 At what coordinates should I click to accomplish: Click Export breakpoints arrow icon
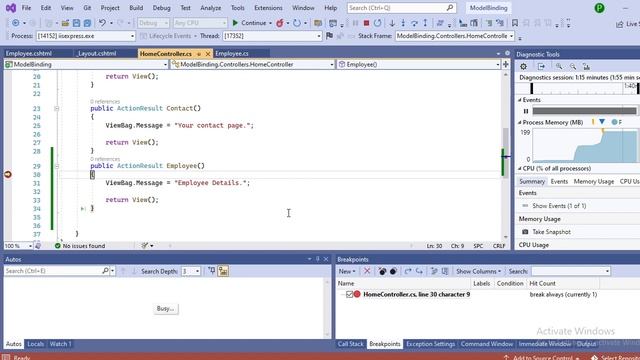pos(408,271)
